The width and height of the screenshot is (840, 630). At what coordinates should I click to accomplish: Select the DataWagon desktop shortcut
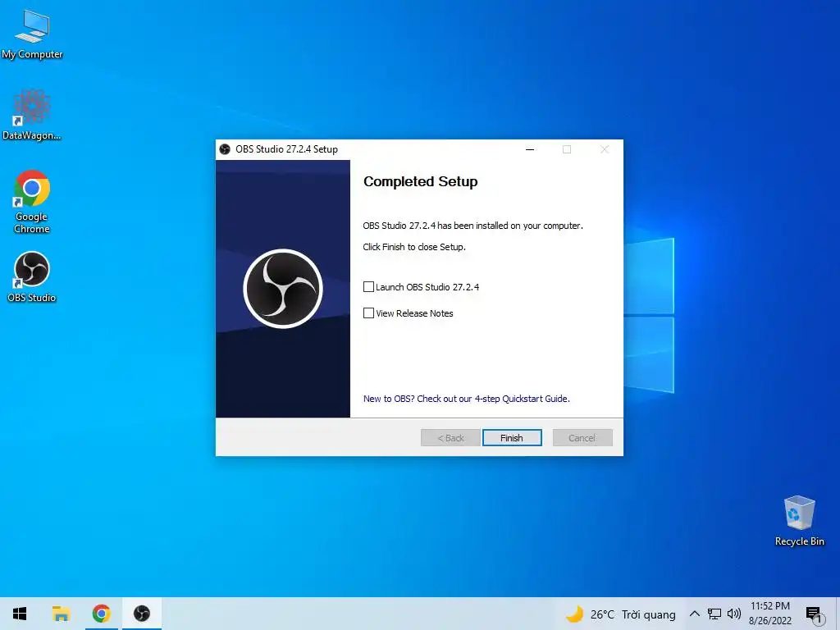click(x=32, y=116)
